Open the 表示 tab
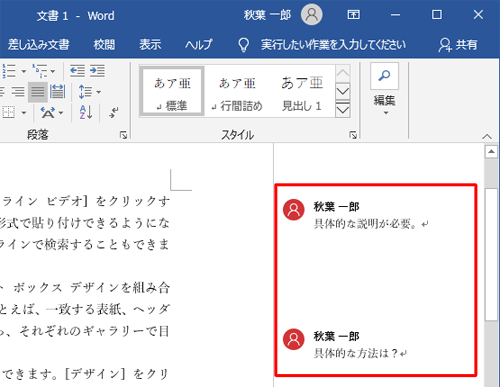The image size is (500, 387). click(x=150, y=44)
